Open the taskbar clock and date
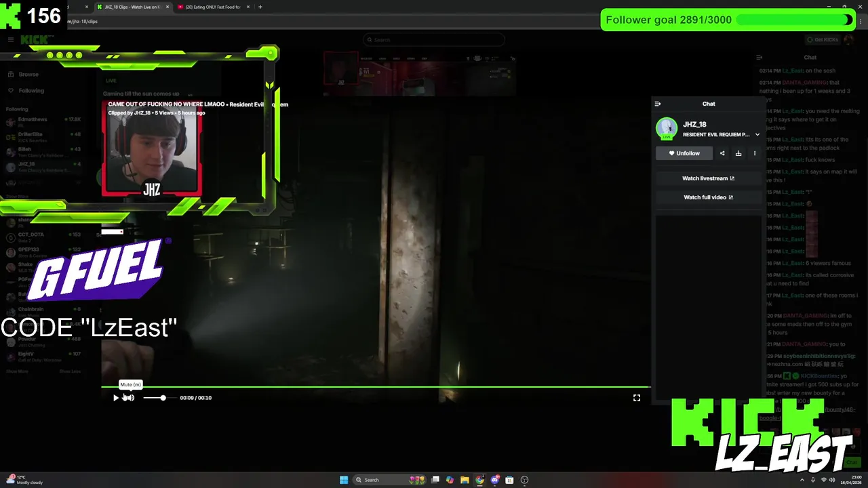Screen dimensions: 868x488 click(852, 480)
